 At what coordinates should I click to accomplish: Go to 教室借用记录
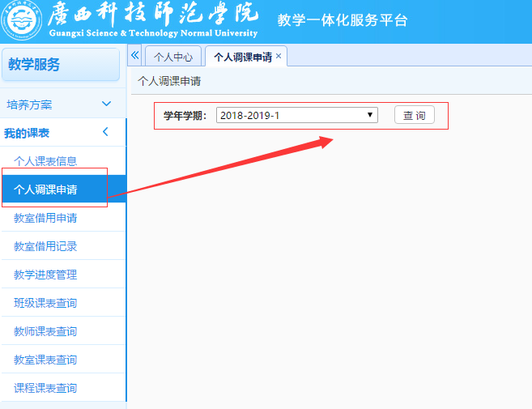pyautogui.click(x=45, y=246)
